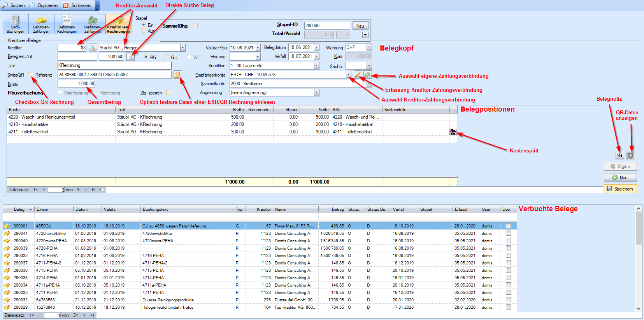Open the Kostensplitt icon in Toilettenartikel row
The image size is (644, 320).
pos(453,132)
